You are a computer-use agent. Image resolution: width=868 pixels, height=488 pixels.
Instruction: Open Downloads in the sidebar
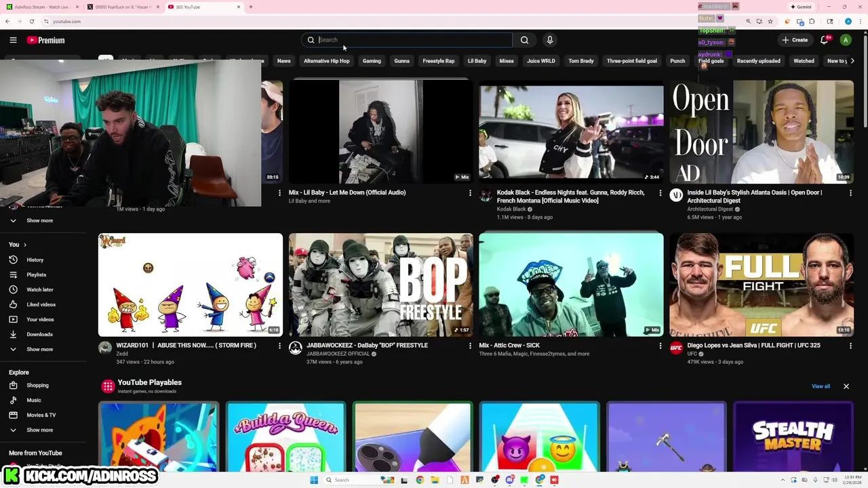[39, 334]
